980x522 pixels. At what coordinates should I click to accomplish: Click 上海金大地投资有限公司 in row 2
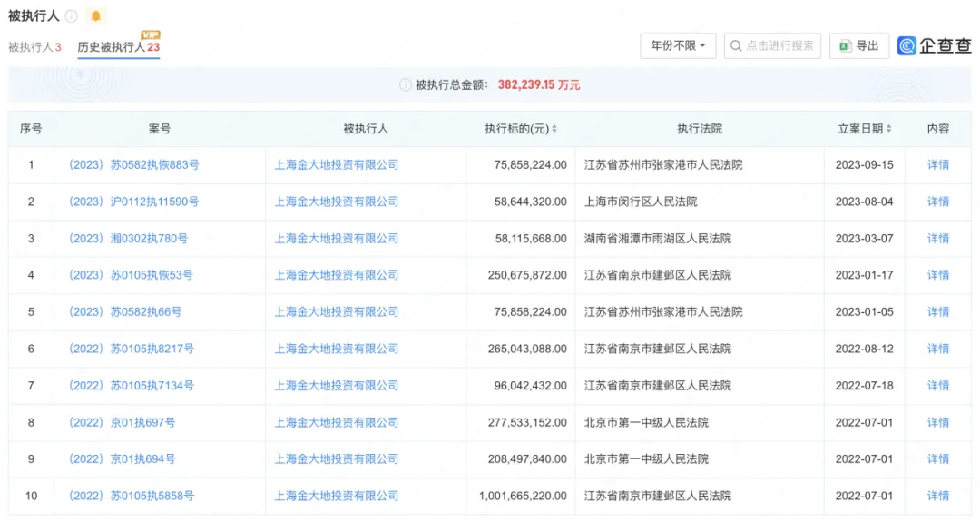337,202
